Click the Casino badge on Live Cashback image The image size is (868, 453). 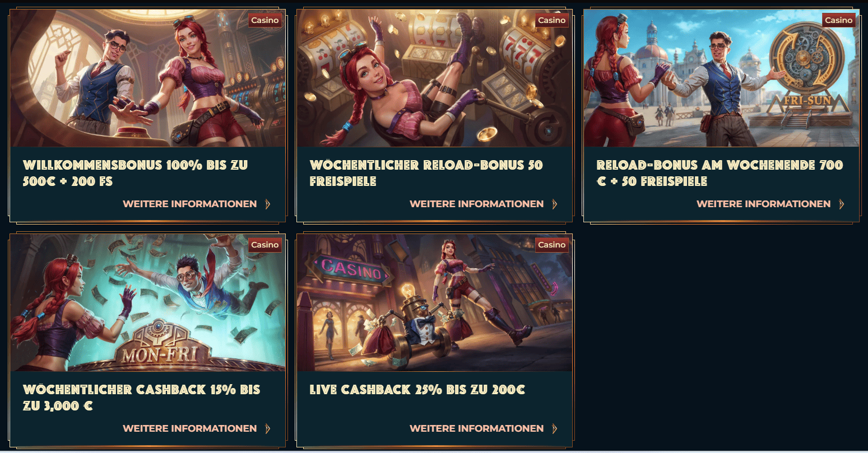[x=552, y=245]
